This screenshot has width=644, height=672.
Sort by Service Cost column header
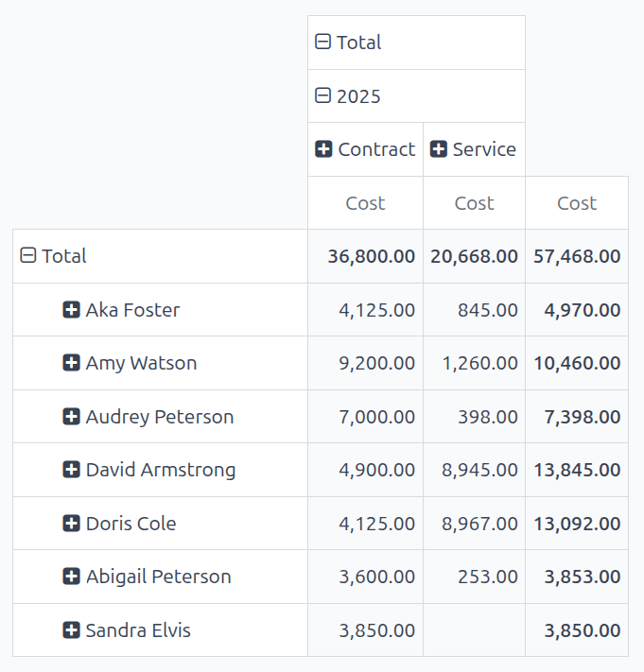point(474,203)
